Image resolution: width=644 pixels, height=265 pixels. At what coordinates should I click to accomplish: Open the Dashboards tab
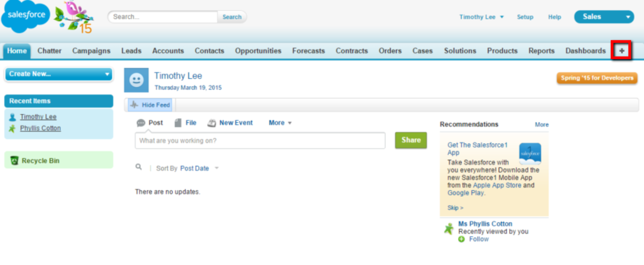(585, 51)
